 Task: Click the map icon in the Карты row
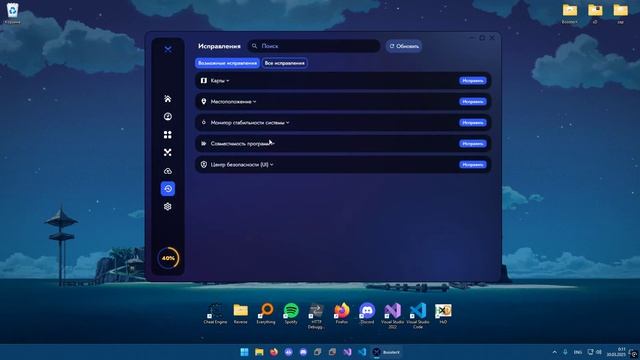click(x=204, y=81)
